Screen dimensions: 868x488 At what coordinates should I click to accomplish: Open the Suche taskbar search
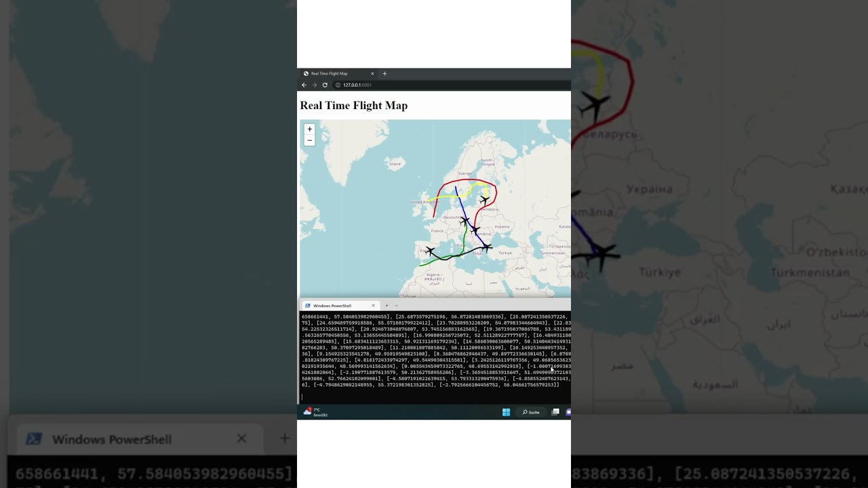click(x=530, y=412)
